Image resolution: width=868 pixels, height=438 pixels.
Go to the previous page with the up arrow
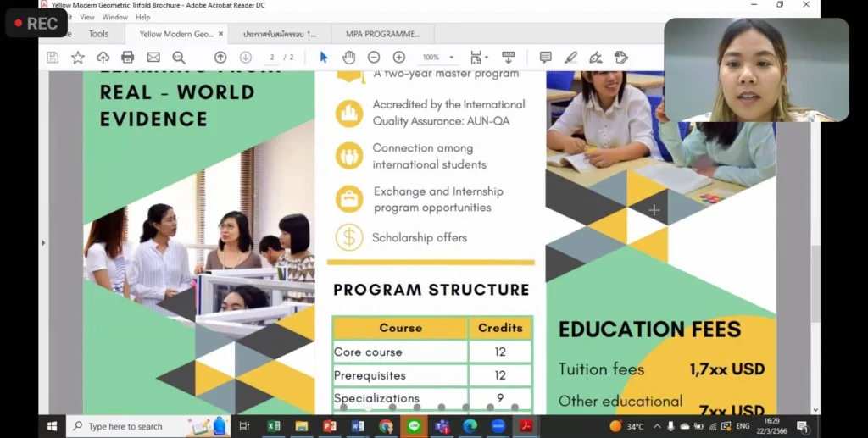(x=220, y=58)
